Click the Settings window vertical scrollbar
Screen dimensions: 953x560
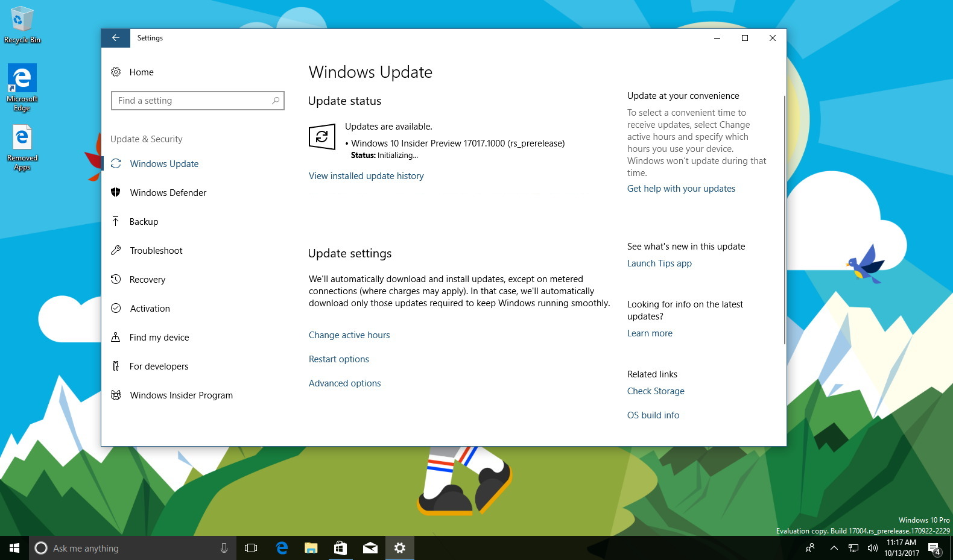tap(784, 219)
